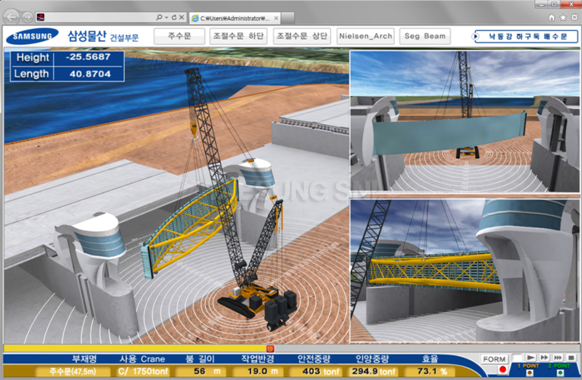Go back with the browser back arrow
The width and height of the screenshot is (582, 380).
(x=12, y=17)
